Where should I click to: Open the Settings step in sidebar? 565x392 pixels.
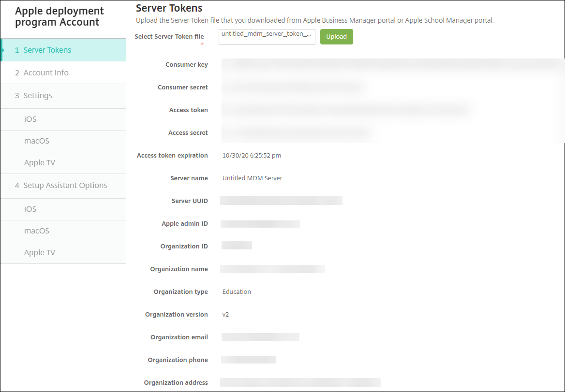click(x=38, y=96)
